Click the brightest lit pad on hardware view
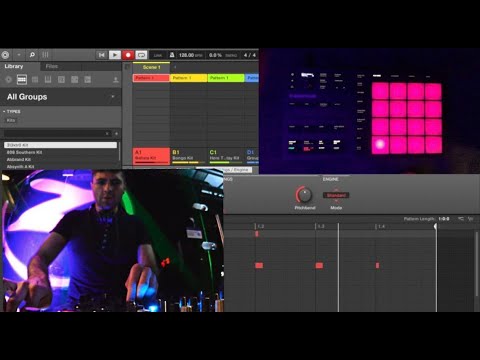 380,144
